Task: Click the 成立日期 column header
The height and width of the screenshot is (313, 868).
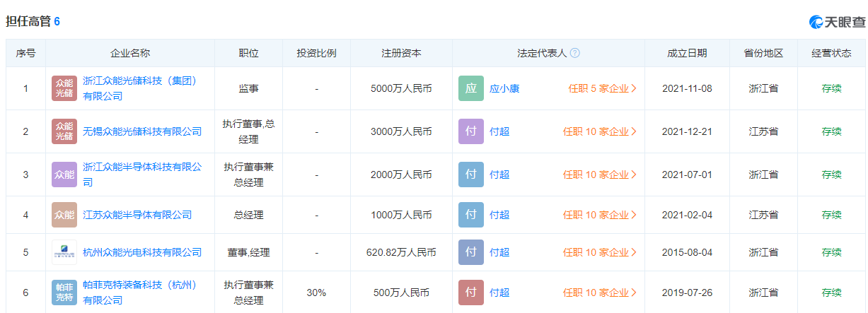Action: coord(687,53)
